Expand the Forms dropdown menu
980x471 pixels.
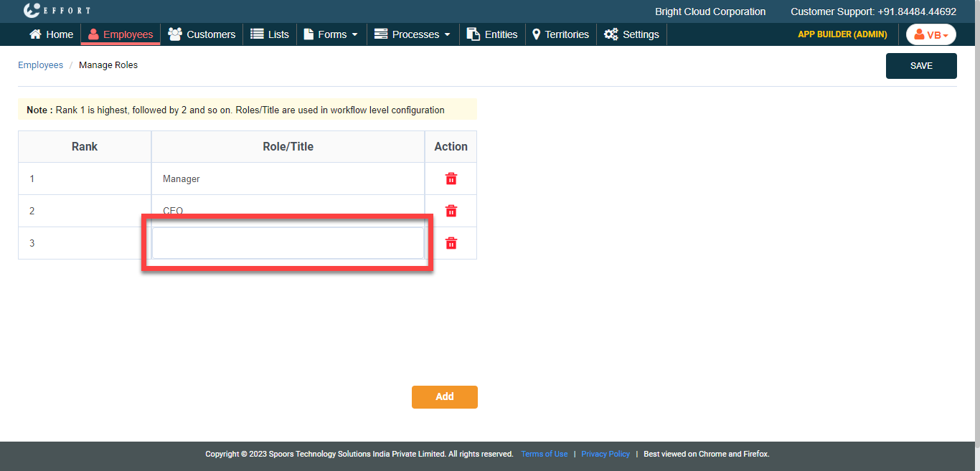click(x=331, y=34)
